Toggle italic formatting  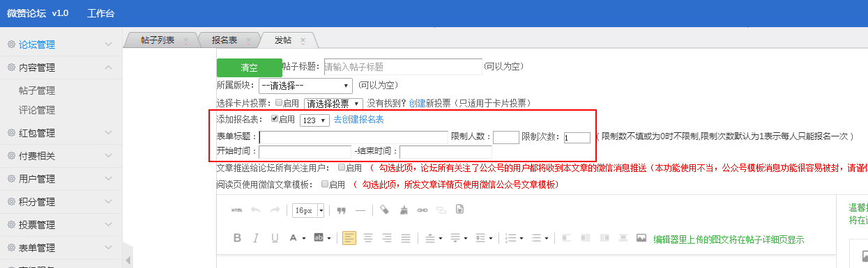(x=256, y=238)
